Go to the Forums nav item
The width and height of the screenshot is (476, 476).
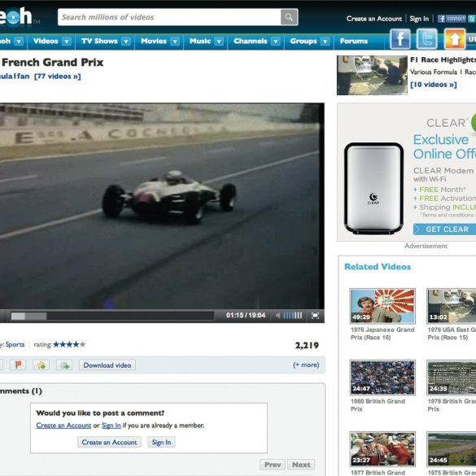point(354,41)
